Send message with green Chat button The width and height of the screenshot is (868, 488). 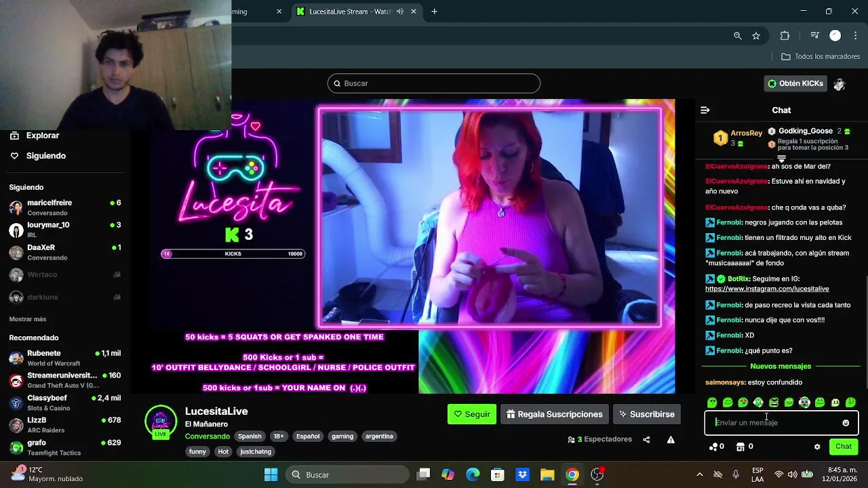[844, 447]
